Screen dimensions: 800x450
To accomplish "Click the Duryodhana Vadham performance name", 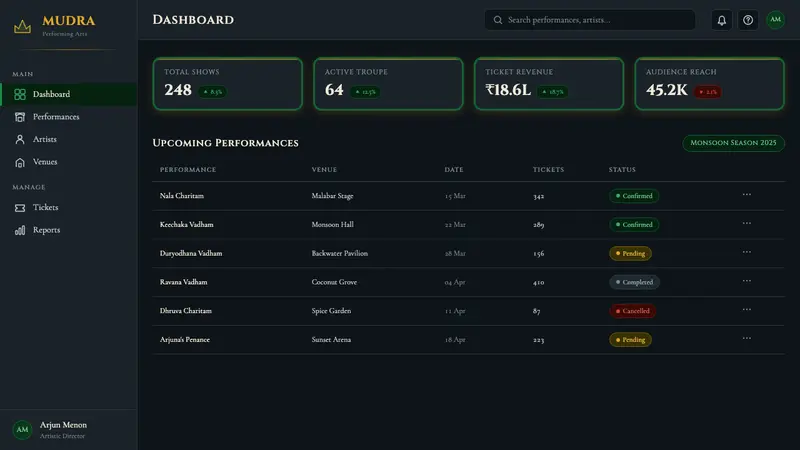I will (191, 254).
